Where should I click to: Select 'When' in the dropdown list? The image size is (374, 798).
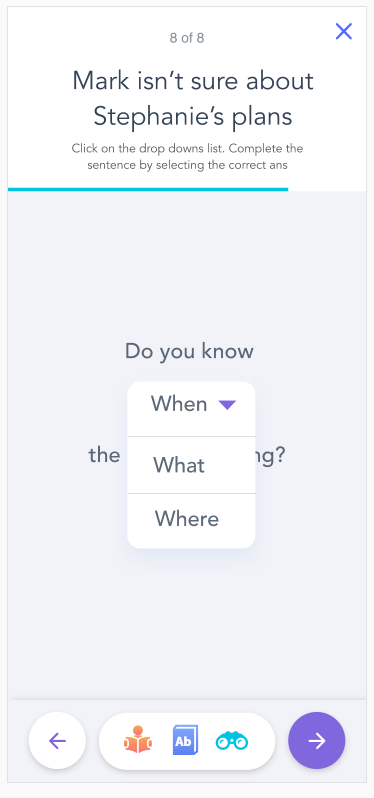(x=179, y=405)
